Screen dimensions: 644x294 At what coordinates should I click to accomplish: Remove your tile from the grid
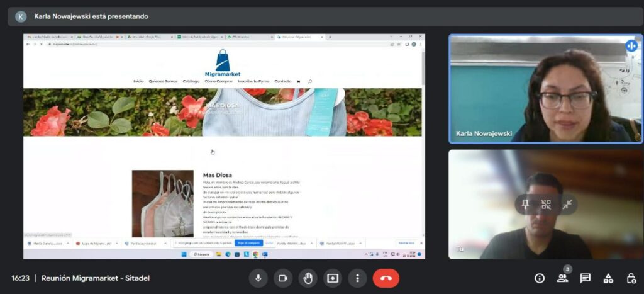[x=546, y=204]
